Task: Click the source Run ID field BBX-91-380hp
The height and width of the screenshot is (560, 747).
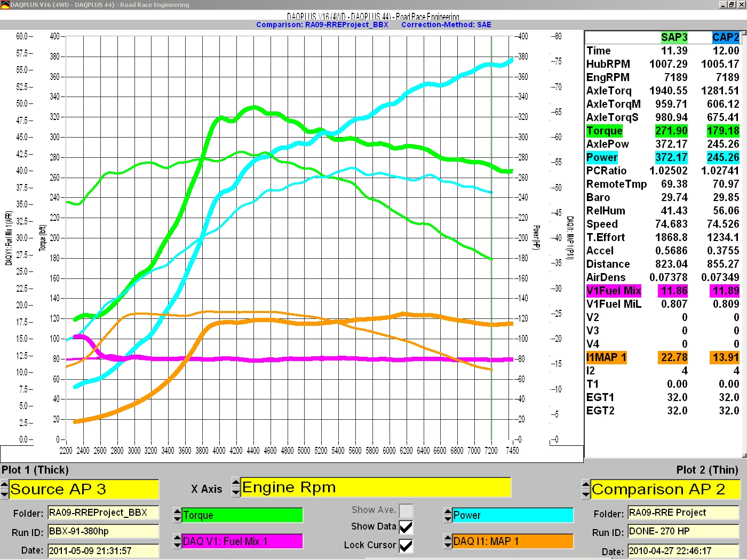Action: [103, 531]
